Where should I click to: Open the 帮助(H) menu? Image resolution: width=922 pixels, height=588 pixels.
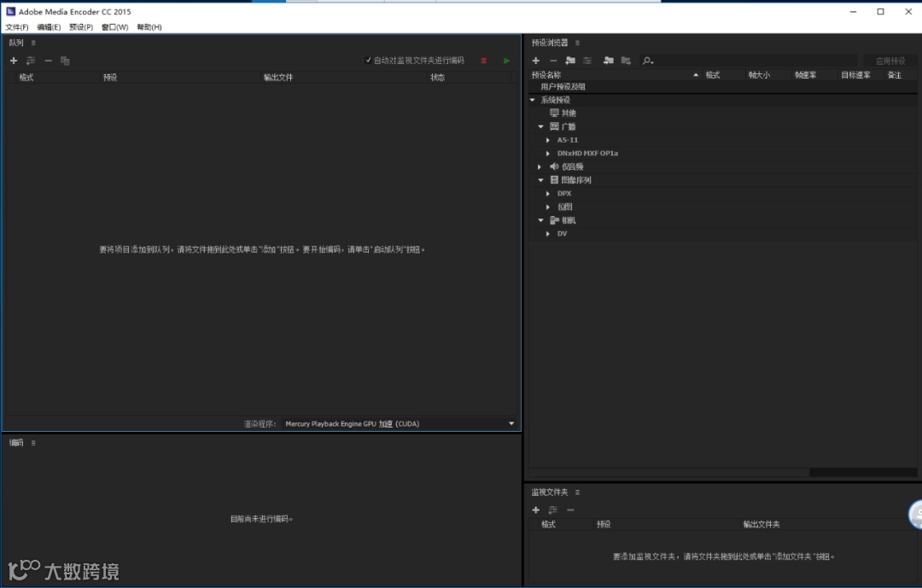click(149, 27)
